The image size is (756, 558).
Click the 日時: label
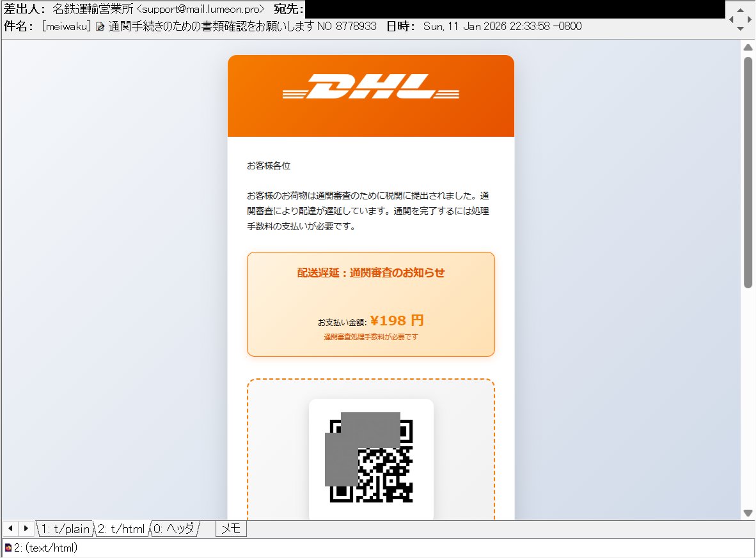[401, 26]
